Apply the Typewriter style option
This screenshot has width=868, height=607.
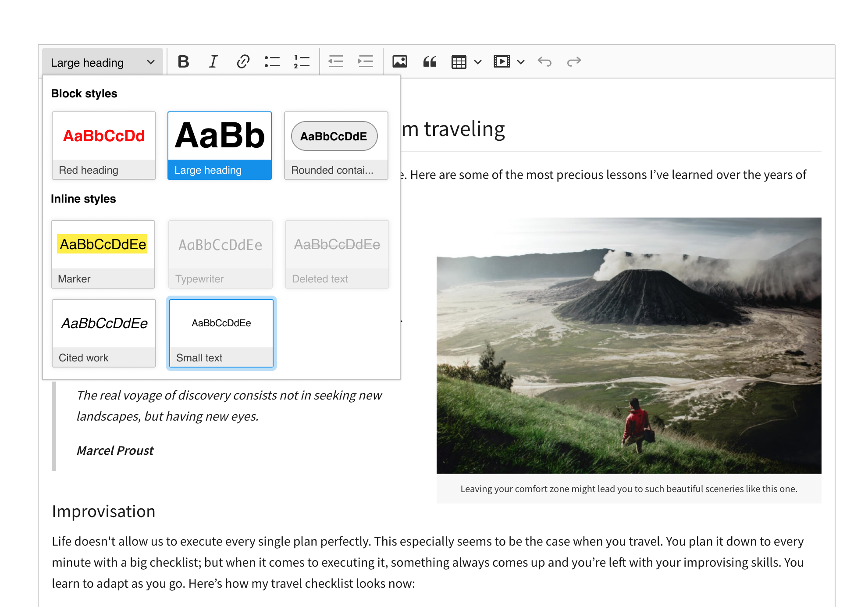[220, 254]
